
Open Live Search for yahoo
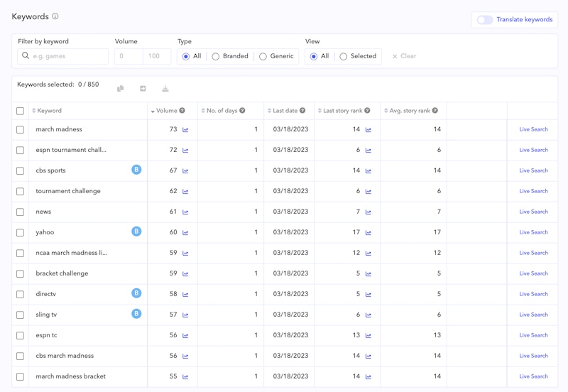(x=533, y=232)
